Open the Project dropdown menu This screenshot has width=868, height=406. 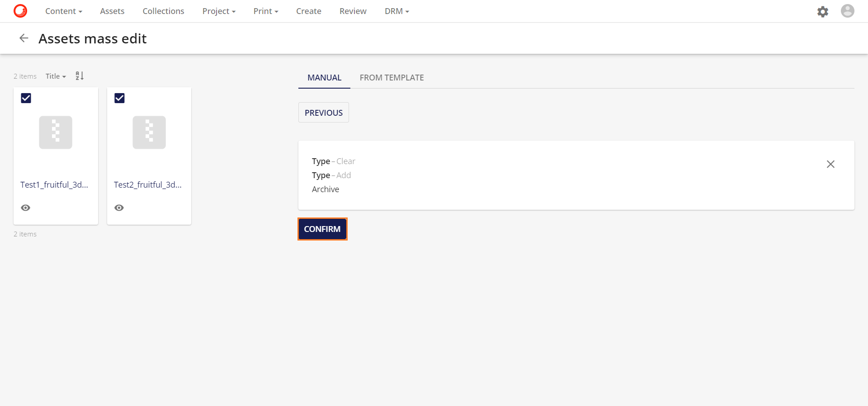219,11
